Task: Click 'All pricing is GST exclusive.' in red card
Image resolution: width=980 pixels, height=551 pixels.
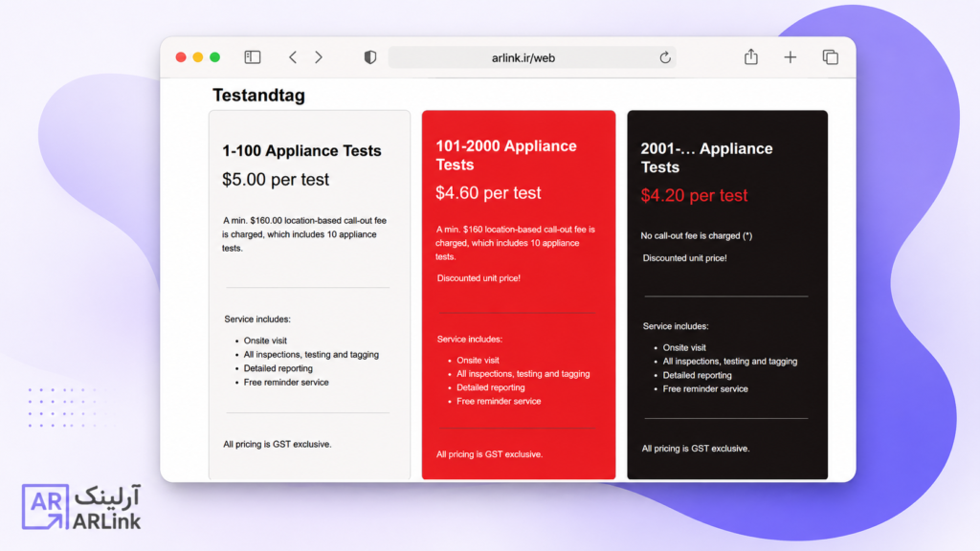Action: click(x=489, y=454)
